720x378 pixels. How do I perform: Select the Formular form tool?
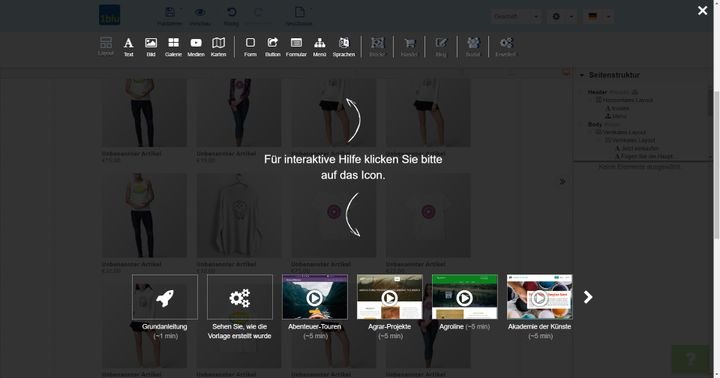[x=296, y=47]
